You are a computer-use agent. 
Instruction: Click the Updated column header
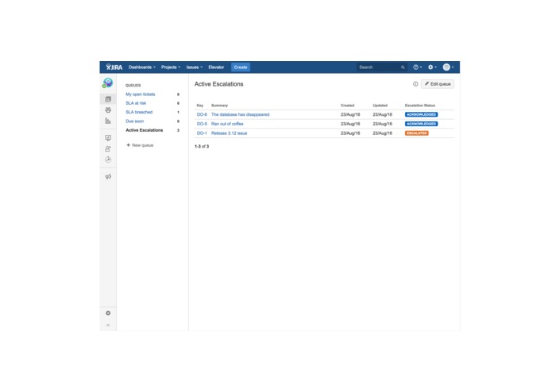(x=380, y=106)
